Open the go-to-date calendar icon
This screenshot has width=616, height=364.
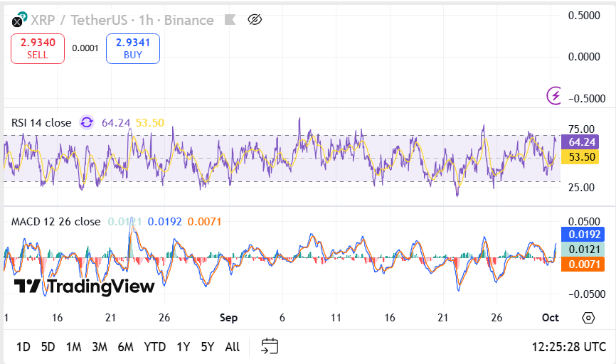[x=269, y=347]
